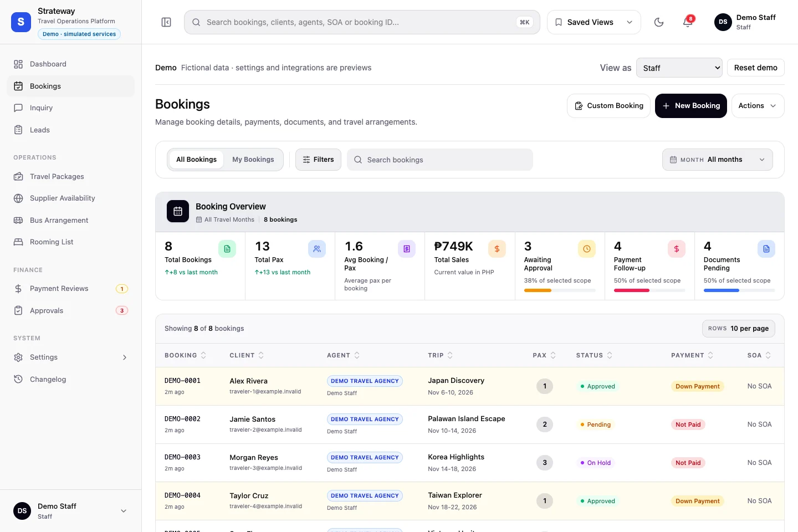Open Travel Packages from the sidebar
This screenshot has height=532, width=798.
coord(70,177)
